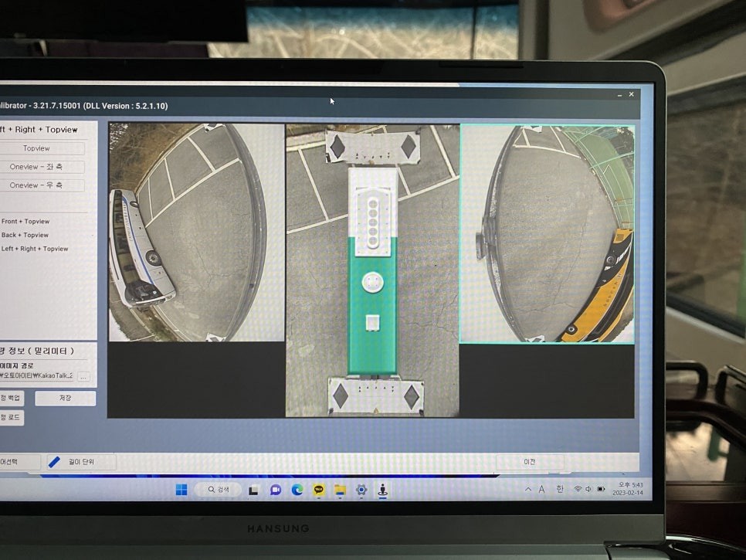Viewport: 746px width, 560px height.
Task: Open Task View from the taskbar
Action: coord(253,490)
